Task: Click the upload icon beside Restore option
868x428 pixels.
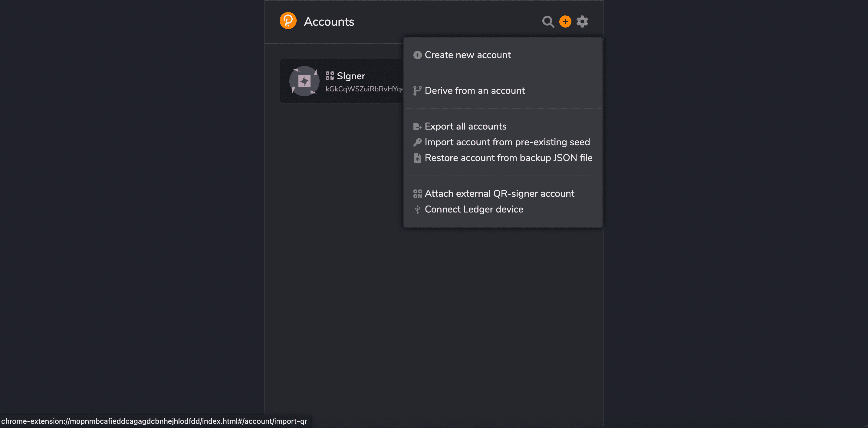Action: point(417,157)
